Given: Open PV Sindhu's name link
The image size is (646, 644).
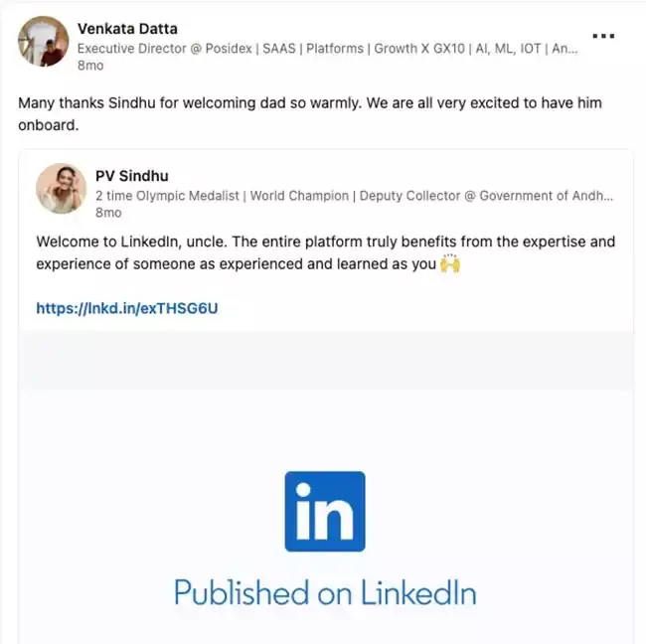Looking at the screenshot, I should point(132,176).
